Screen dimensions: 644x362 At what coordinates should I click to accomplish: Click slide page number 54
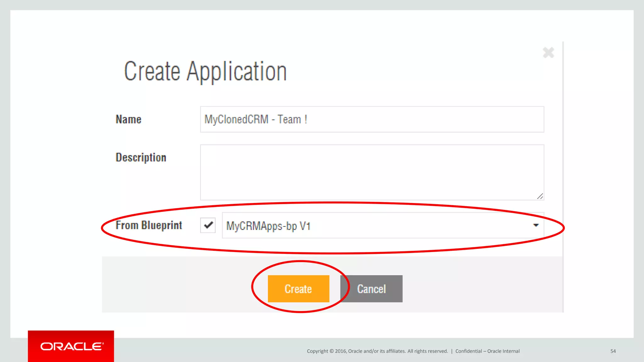(x=613, y=351)
